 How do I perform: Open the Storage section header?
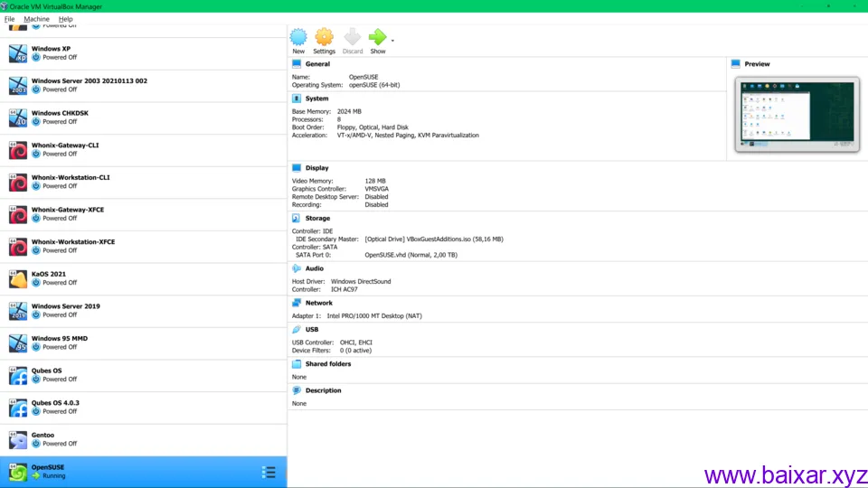point(317,218)
